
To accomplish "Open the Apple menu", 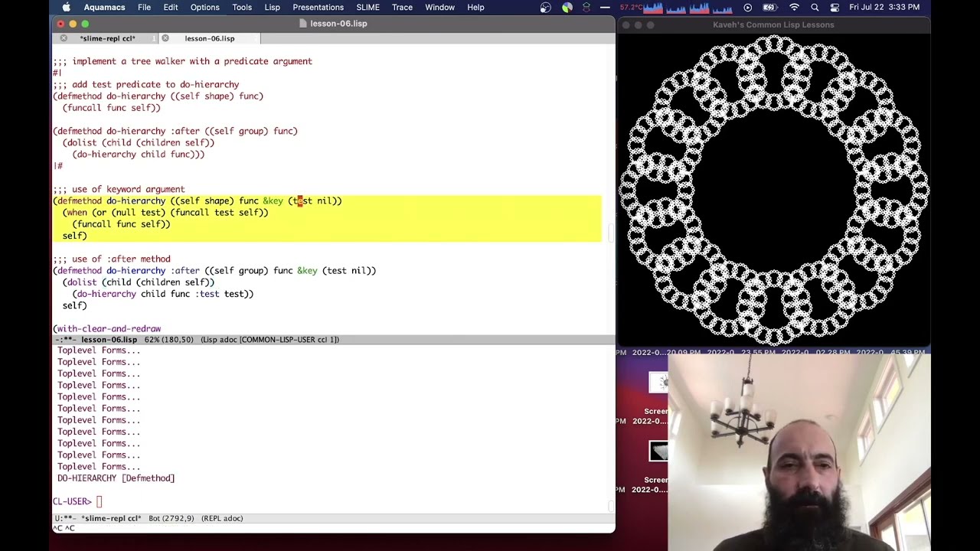I will pos(66,8).
